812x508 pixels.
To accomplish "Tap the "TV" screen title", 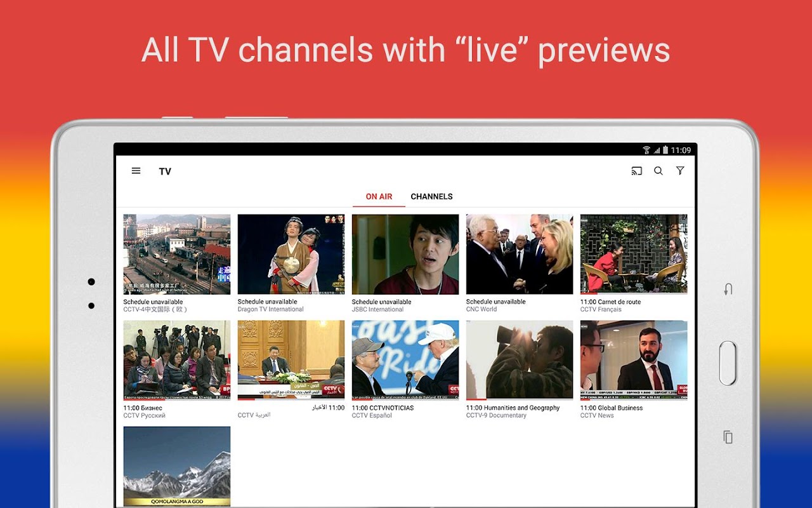I will click(165, 171).
